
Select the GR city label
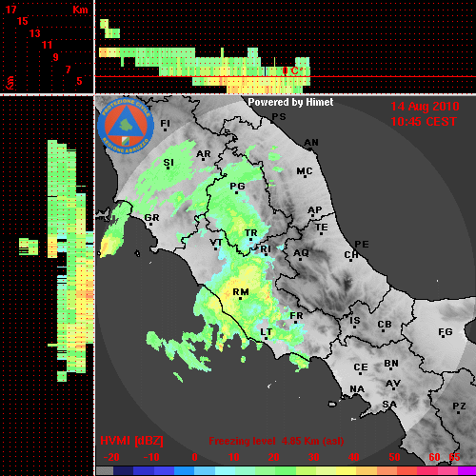pyautogui.click(x=151, y=218)
